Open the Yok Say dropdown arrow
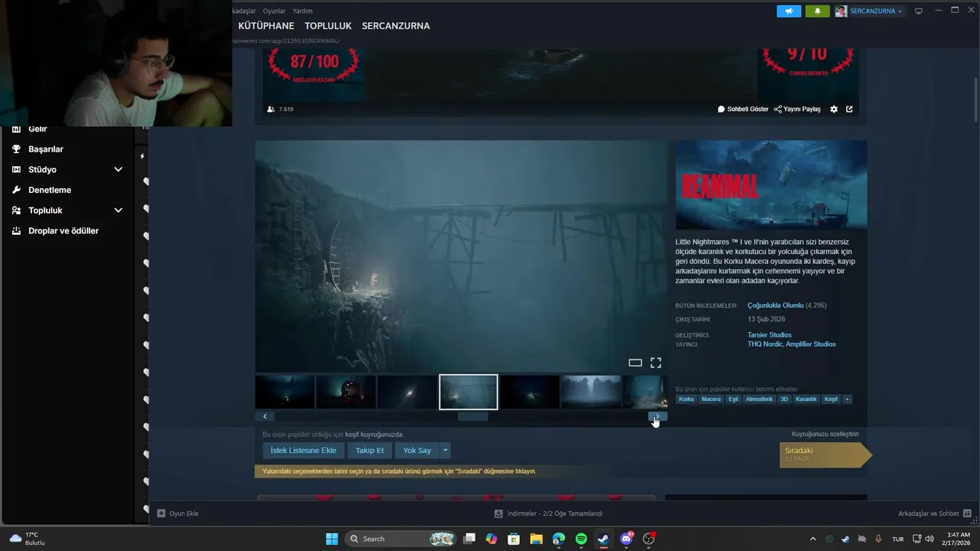 coord(445,450)
